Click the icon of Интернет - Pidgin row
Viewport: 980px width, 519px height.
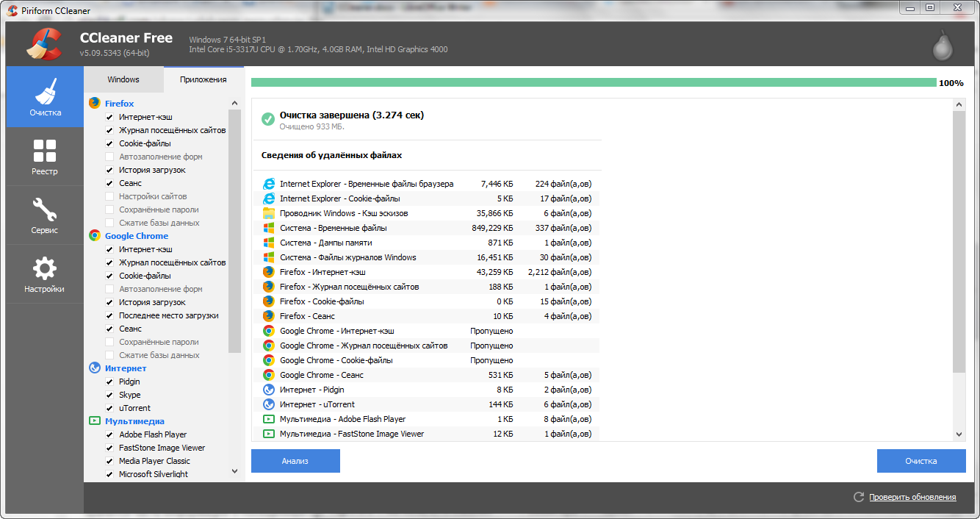[269, 390]
